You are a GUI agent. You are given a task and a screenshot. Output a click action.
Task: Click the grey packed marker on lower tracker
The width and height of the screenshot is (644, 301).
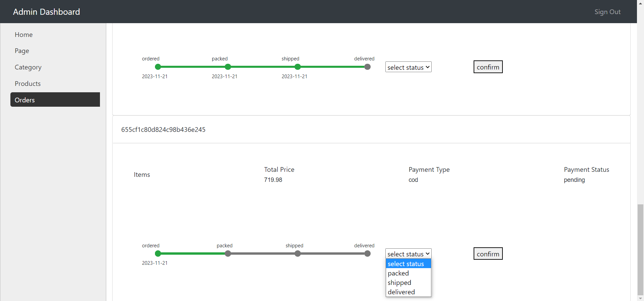point(228,254)
